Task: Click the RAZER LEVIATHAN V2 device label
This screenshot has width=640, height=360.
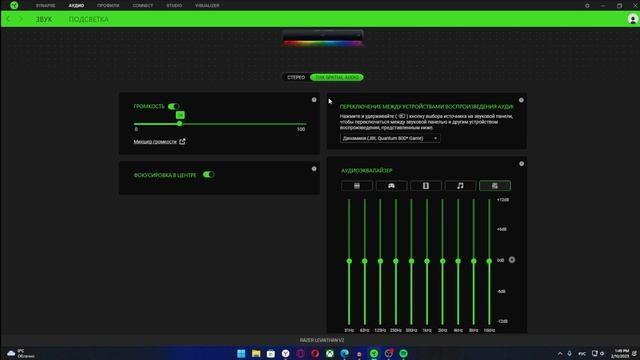Action: (x=322, y=340)
